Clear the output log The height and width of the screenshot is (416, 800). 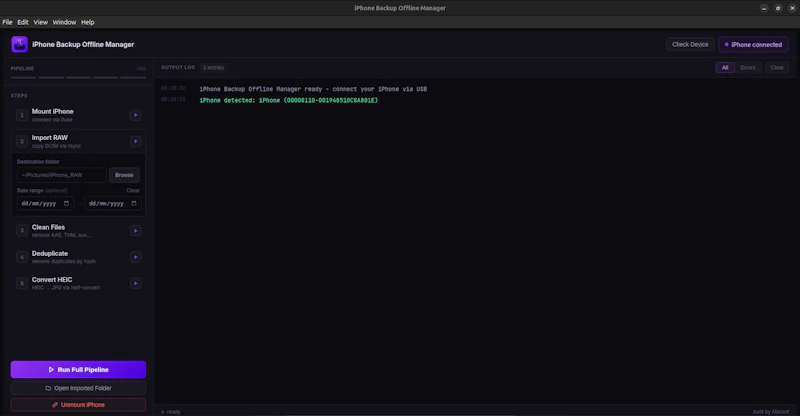777,67
